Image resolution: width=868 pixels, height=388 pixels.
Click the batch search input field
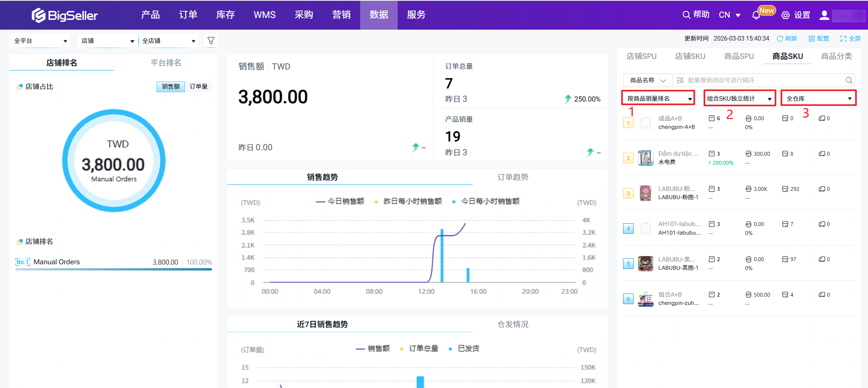pos(762,80)
